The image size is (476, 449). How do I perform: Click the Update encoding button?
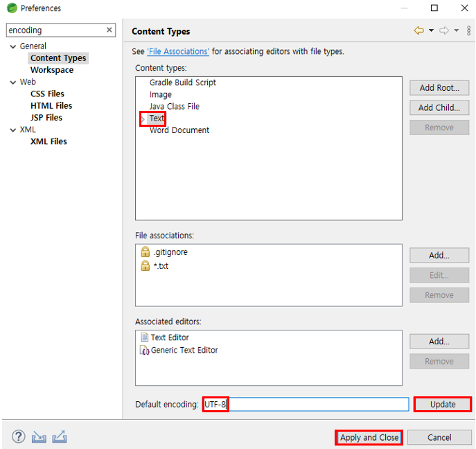point(443,405)
